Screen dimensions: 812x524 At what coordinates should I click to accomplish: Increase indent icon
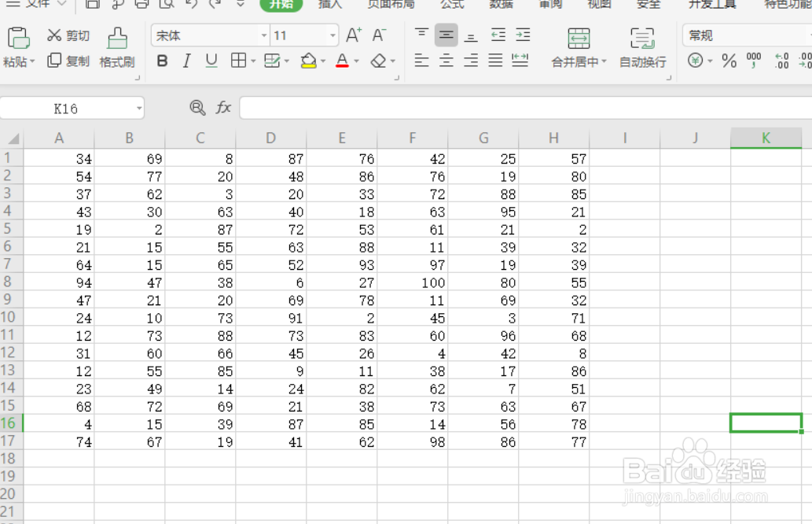523,35
